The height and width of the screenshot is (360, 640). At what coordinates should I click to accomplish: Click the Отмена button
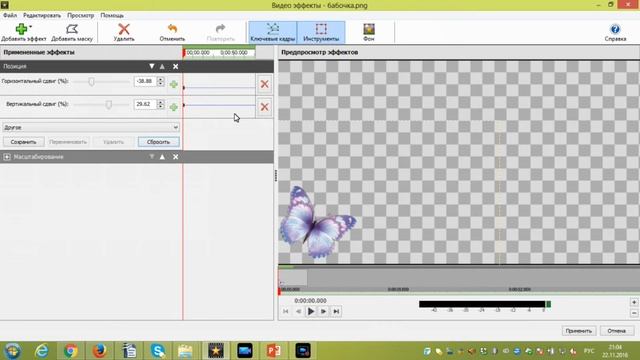[x=616, y=331]
